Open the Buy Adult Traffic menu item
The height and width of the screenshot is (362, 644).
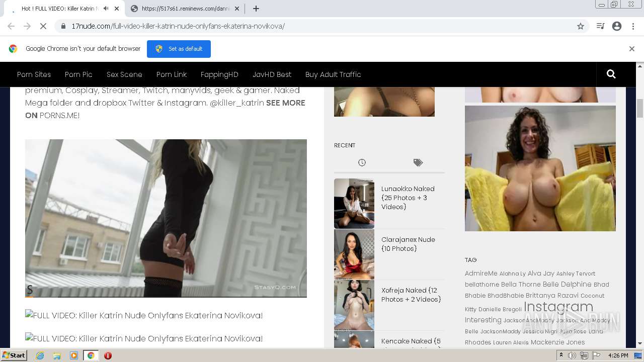pos(333,74)
